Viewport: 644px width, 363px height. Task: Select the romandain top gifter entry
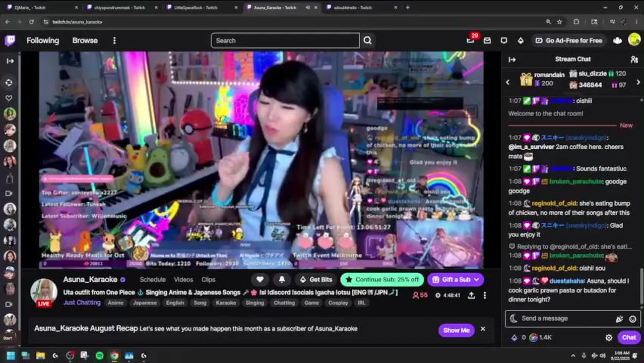point(542,79)
